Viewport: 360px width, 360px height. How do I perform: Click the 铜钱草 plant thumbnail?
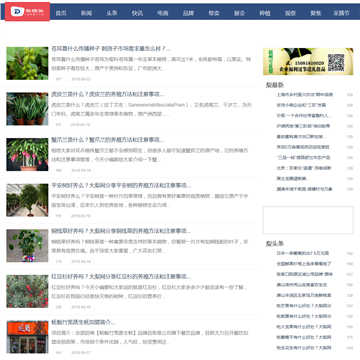point(27,246)
